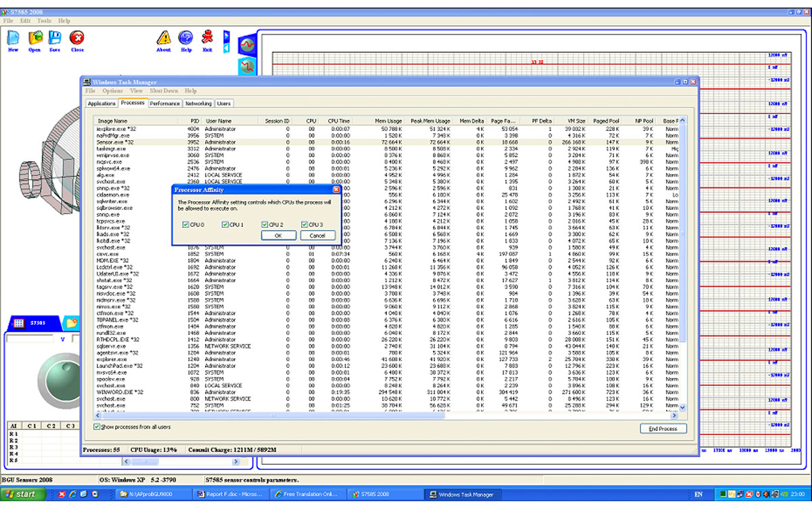The width and height of the screenshot is (812, 508).
Task: Open a file with the Open icon
Action: tap(35, 38)
